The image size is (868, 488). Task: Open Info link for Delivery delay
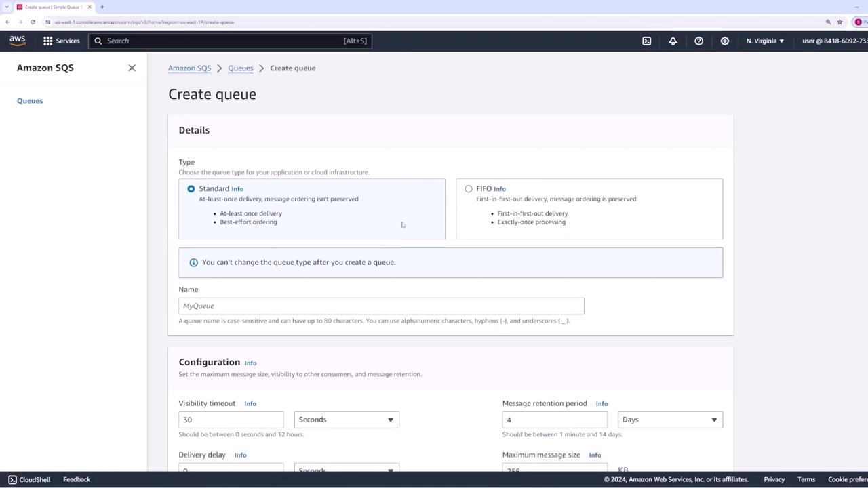point(240,455)
